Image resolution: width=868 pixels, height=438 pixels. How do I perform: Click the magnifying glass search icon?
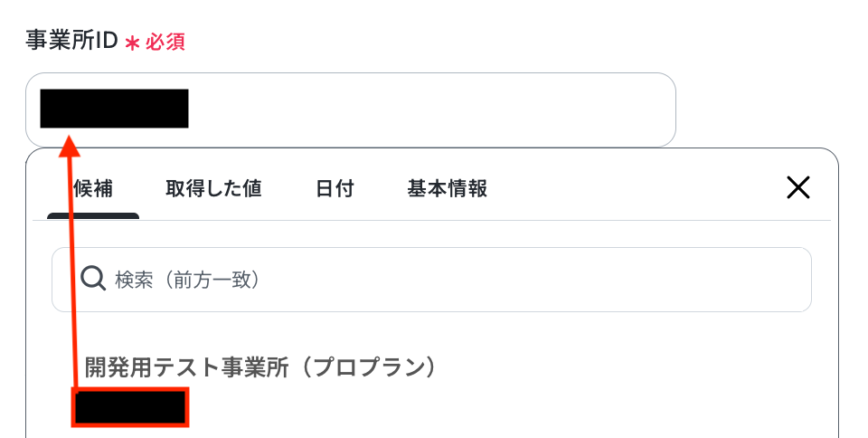pyautogui.click(x=93, y=279)
